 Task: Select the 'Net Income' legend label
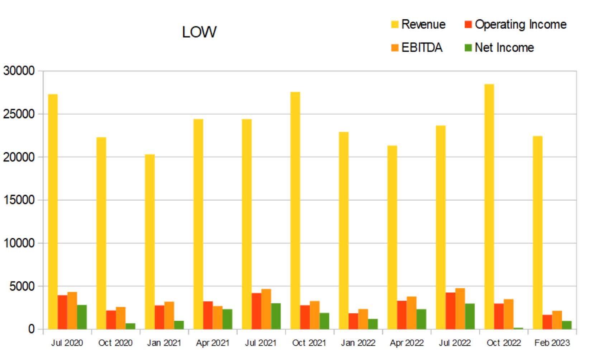[504, 48]
